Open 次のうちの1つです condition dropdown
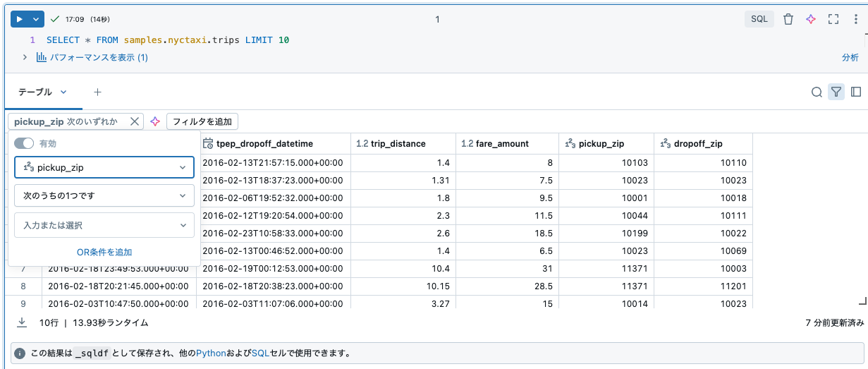The width and height of the screenshot is (868, 369). [x=104, y=195]
